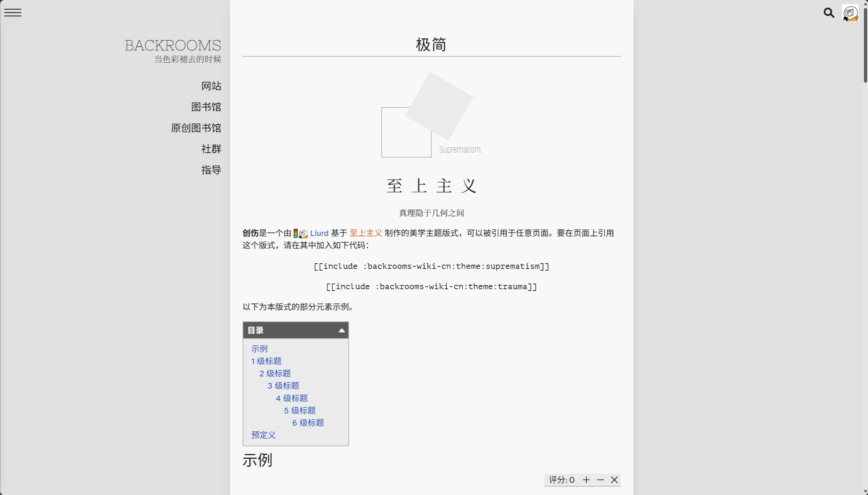
Task: Jump to 3 级标题 in contents
Action: point(283,385)
